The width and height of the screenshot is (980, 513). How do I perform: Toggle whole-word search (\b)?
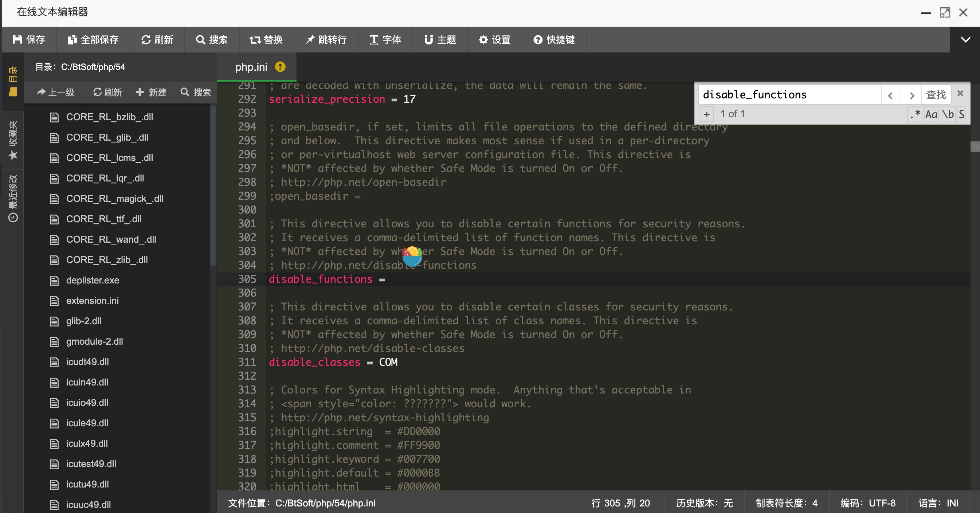click(x=948, y=114)
